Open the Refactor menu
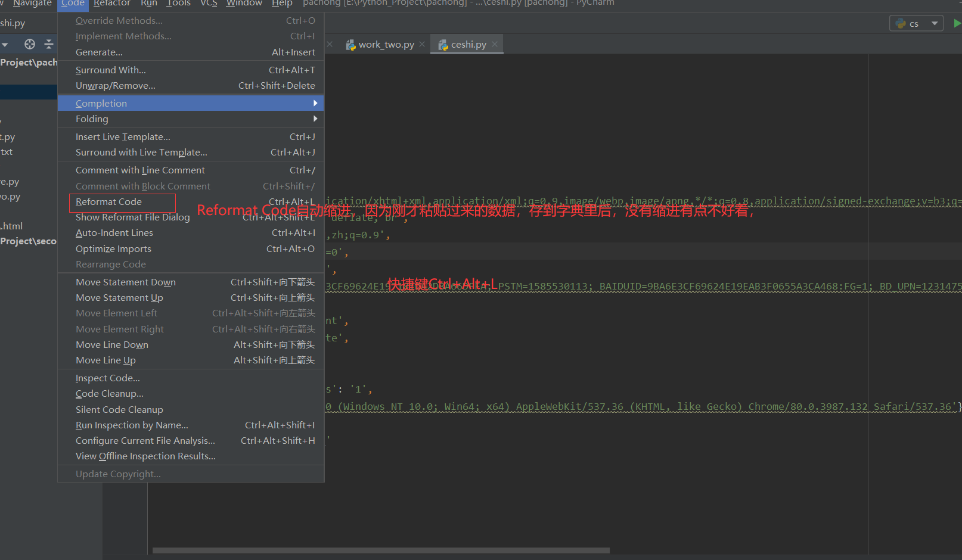This screenshot has height=560, width=962. 112,4
